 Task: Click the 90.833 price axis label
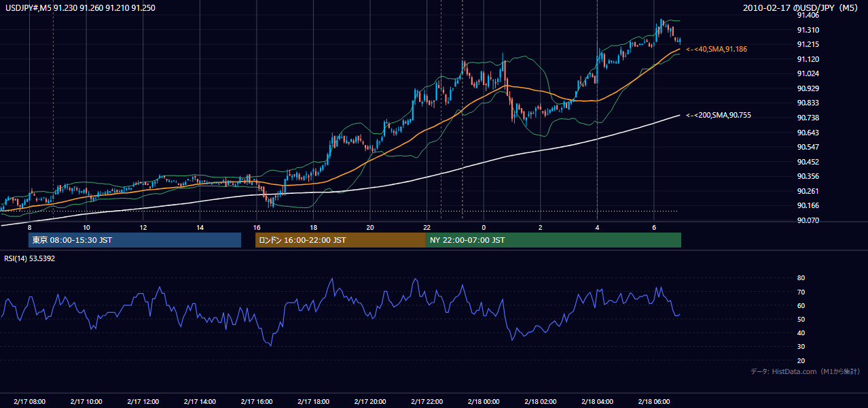[808, 103]
